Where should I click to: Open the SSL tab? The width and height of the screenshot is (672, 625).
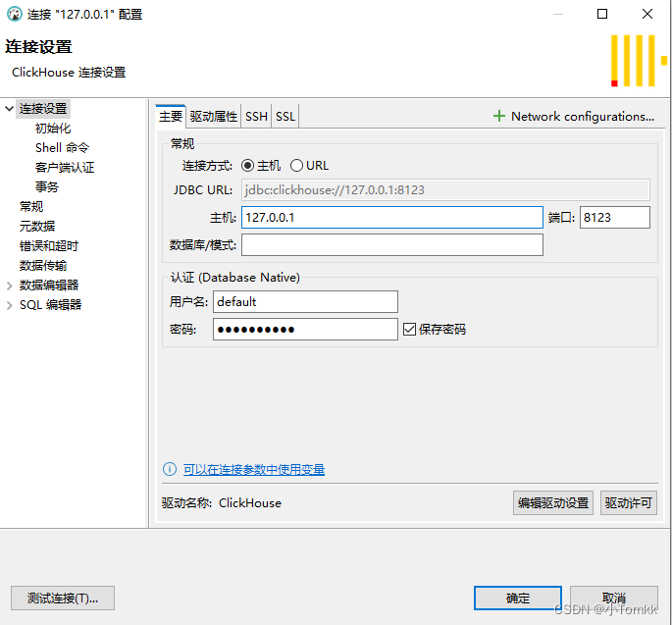click(x=285, y=116)
